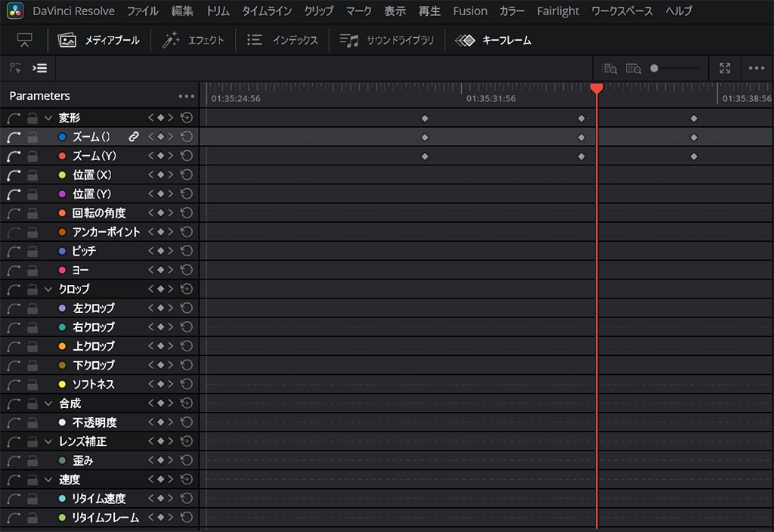The image size is (774, 532).
Task: Toggle the lock on 左クロップ row
Action: point(33,308)
